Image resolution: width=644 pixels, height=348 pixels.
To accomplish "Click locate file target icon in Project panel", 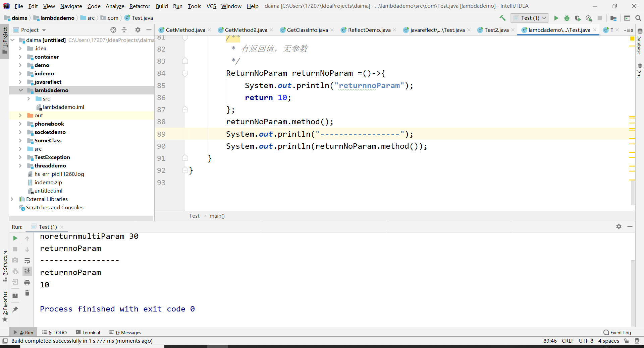I will (113, 30).
